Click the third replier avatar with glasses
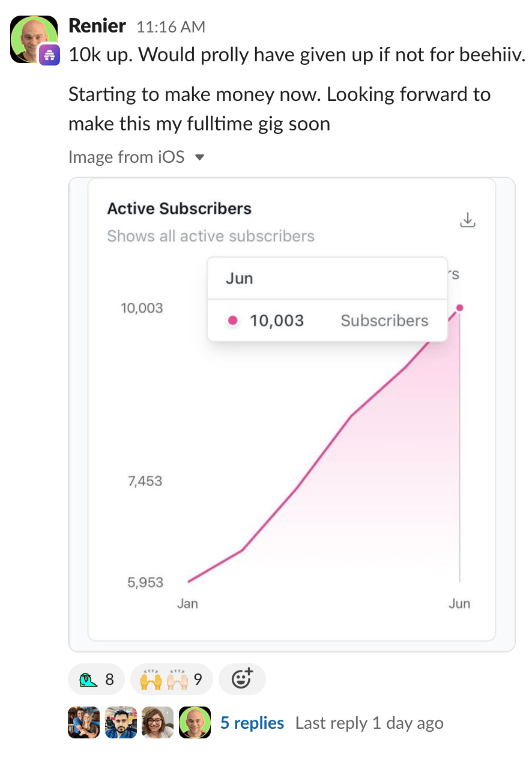 click(158, 722)
